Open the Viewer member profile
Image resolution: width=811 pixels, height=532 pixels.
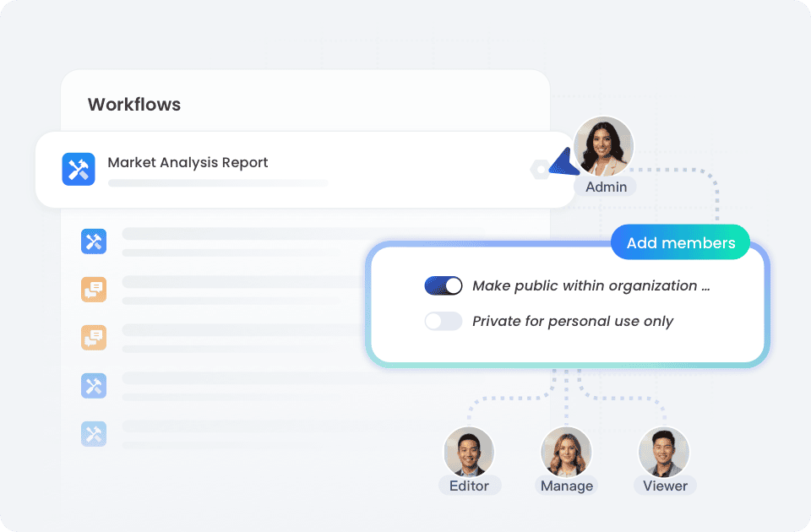[x=665, y=453]
